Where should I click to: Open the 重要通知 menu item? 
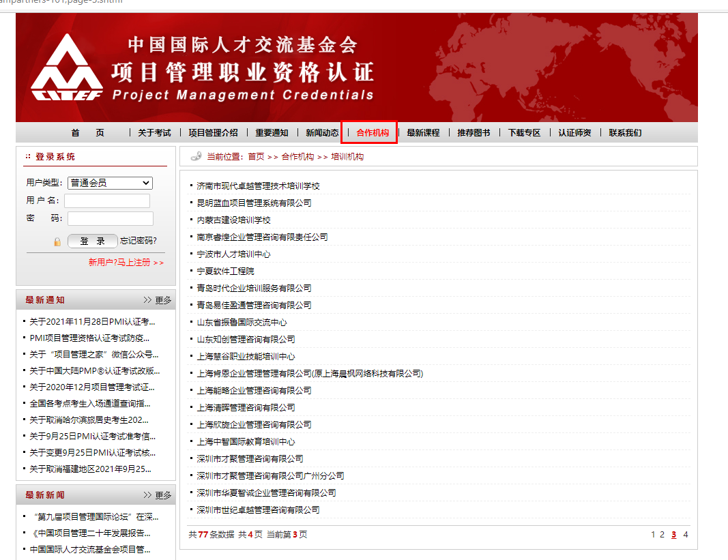pyautogui.click(x=272, y=133)
